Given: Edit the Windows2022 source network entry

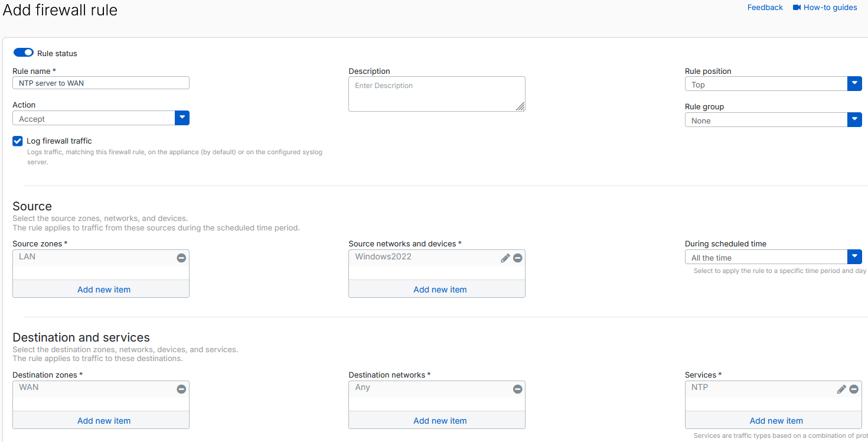Looking at the screenshot, I should (505, 258).
